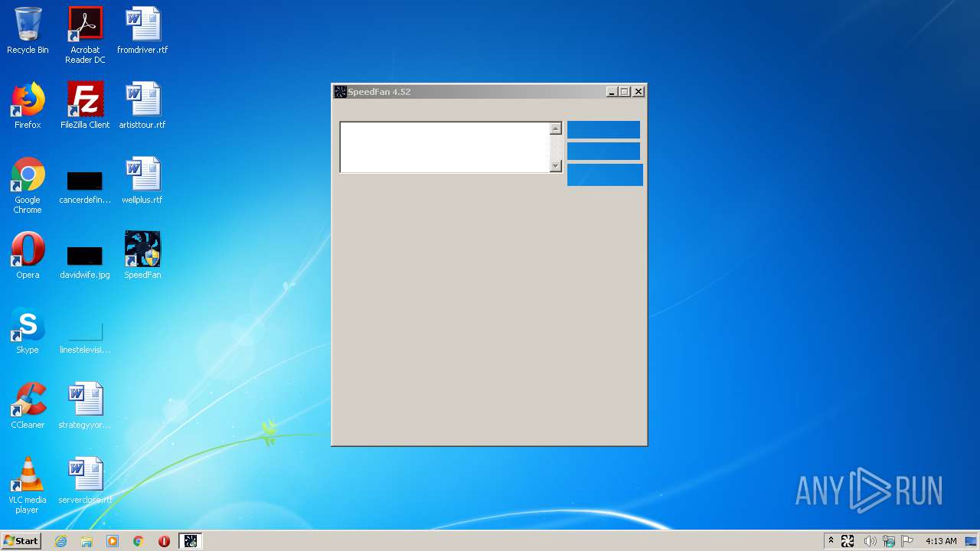This screenshot has width=980, height=551.
Task: Activate SpeedFan taskbar button
Action: 190,541
